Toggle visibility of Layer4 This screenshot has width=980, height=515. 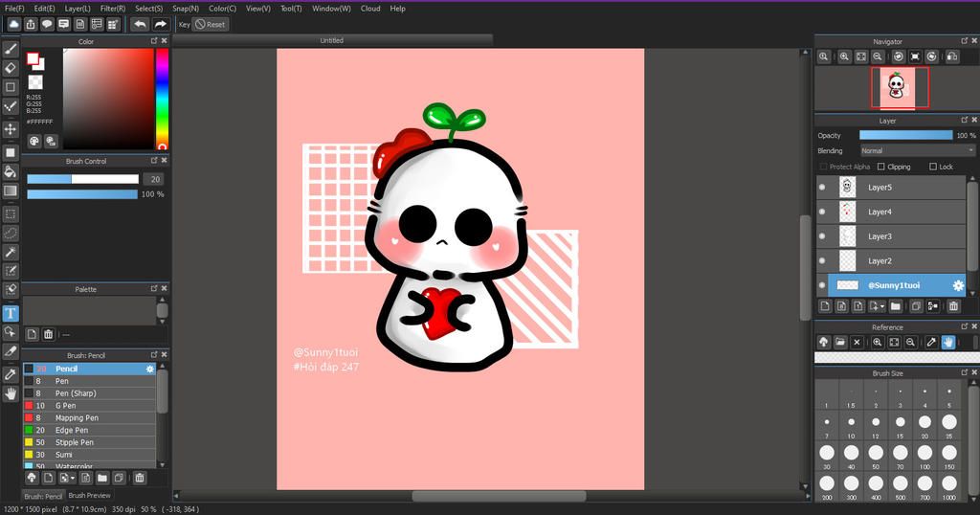click(x=822, y=212)
